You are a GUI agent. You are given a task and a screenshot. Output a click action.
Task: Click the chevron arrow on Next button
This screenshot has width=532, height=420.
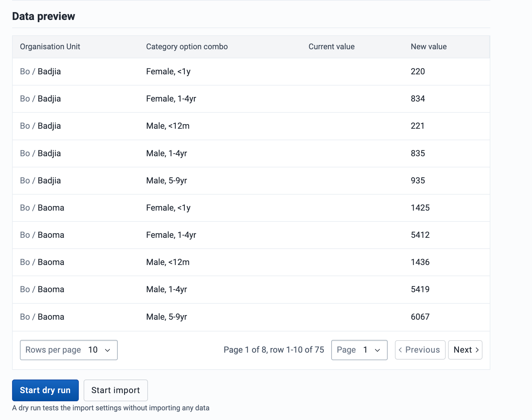[477, 350]
